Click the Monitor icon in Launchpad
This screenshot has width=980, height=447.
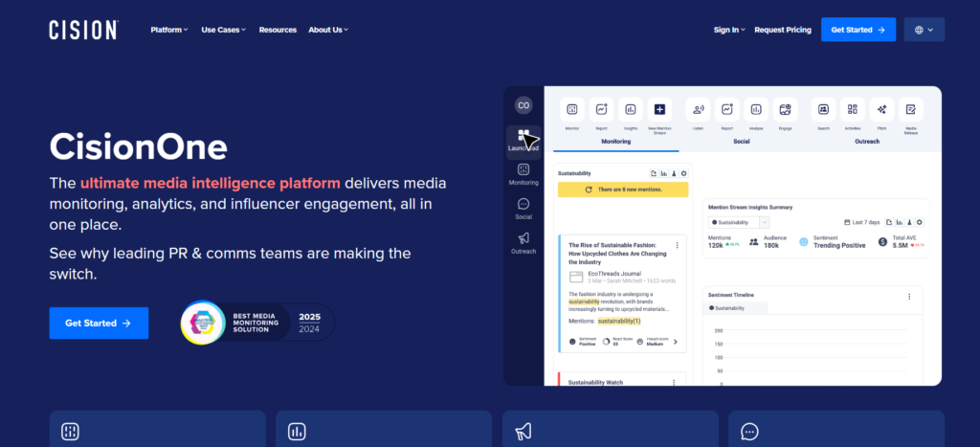point(572,110)
